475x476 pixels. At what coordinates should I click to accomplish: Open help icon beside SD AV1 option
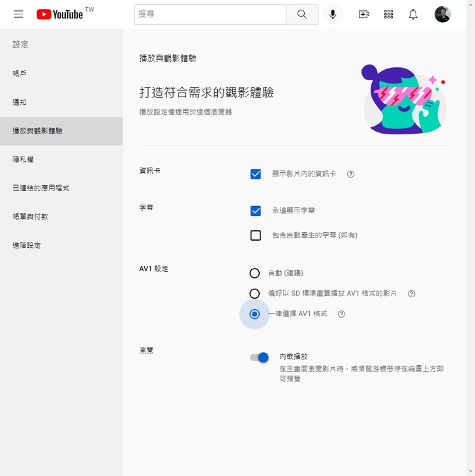tap(412, 293)
